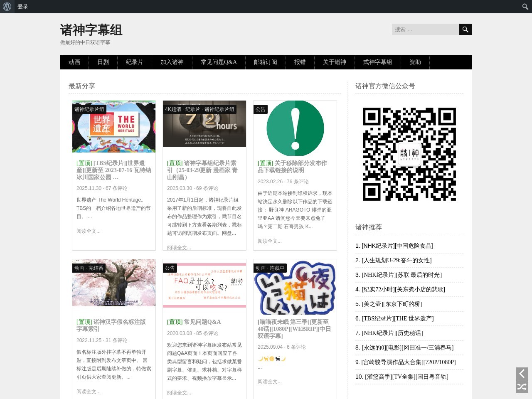Click the 连载中 tag on the cat anime post
The width and height of the screenshot is (532, 399).
(277, 268)
